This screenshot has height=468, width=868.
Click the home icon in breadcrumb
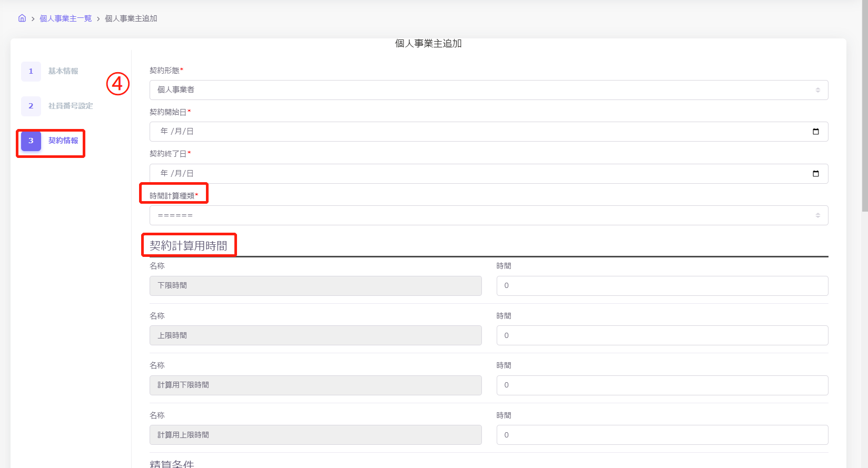pos(22,18)
